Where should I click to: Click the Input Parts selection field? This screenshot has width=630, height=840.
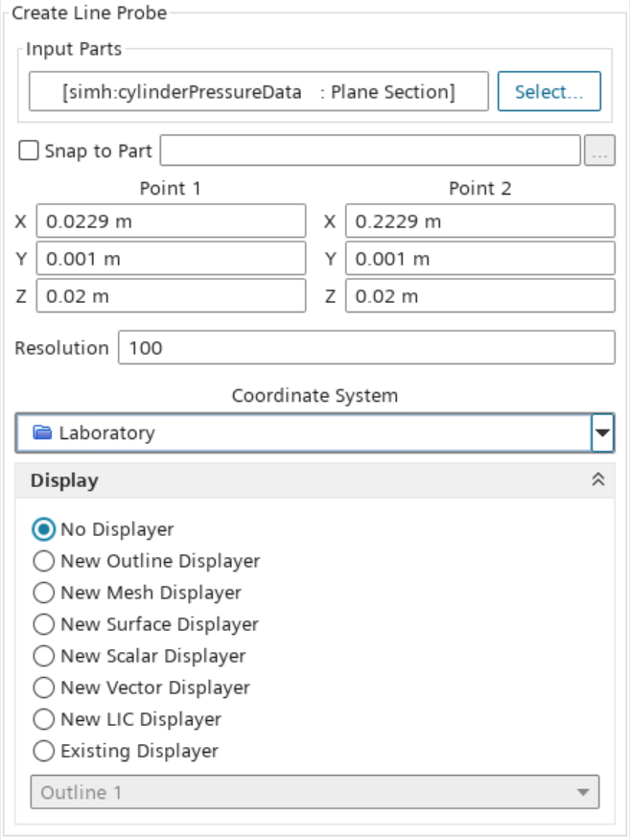coord(258,92)
